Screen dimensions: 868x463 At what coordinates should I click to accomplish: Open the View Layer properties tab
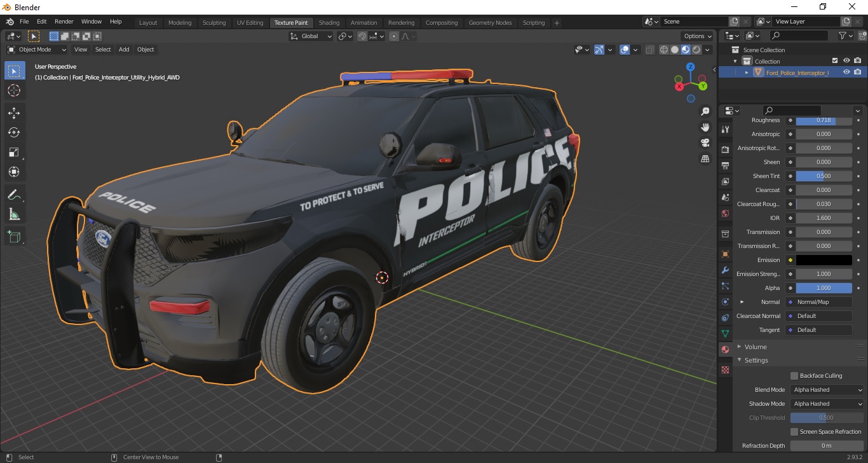pyautogui.click(x=725, y=181)
